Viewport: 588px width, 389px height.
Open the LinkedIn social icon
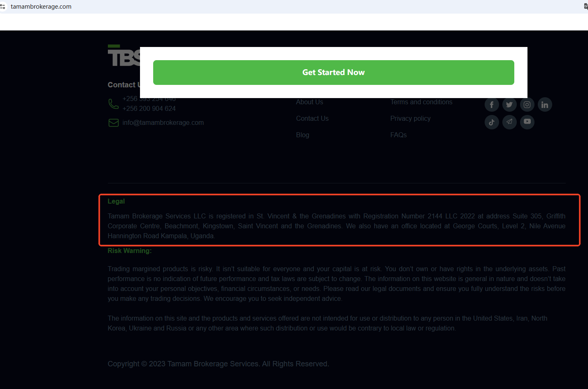[x=545, y=105]
